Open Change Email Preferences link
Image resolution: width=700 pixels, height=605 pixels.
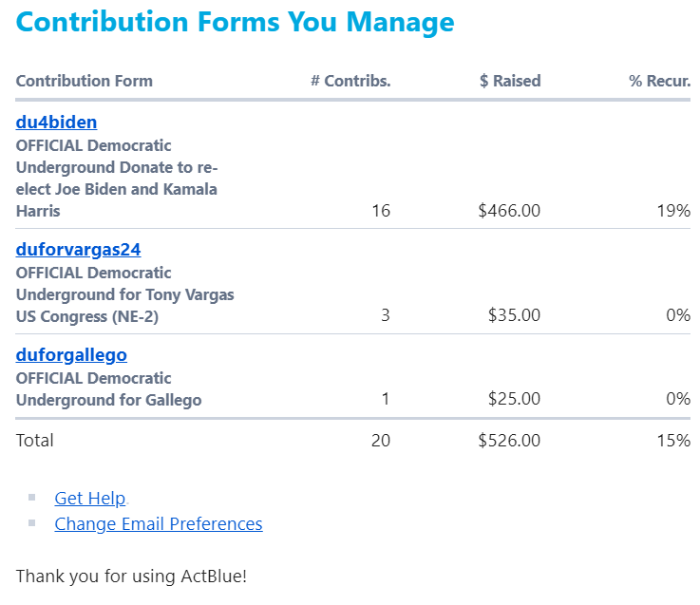[x=159, y=523]
